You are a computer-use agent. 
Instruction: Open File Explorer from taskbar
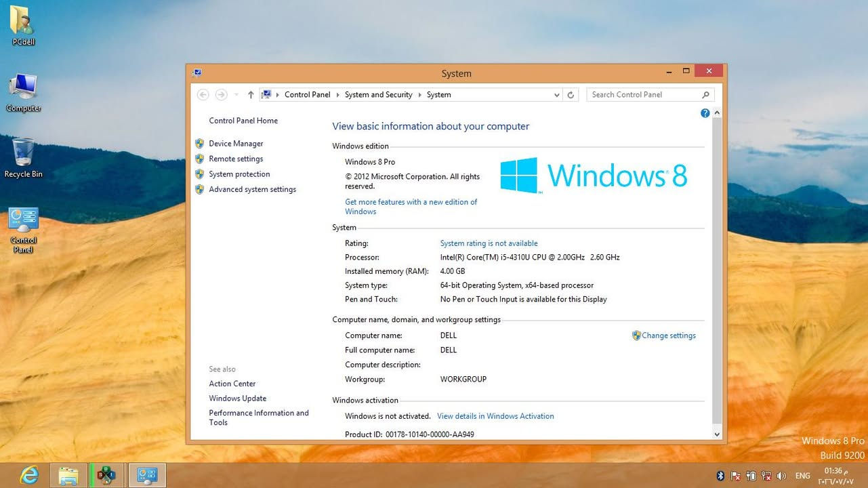(x=68, y=476)
